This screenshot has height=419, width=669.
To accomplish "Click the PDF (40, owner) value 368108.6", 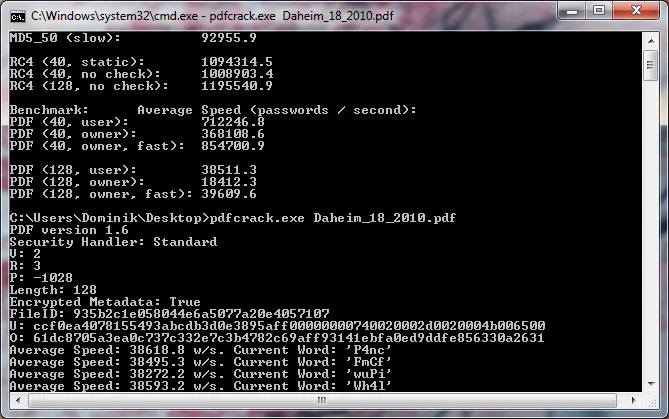I will click(233, 134).
